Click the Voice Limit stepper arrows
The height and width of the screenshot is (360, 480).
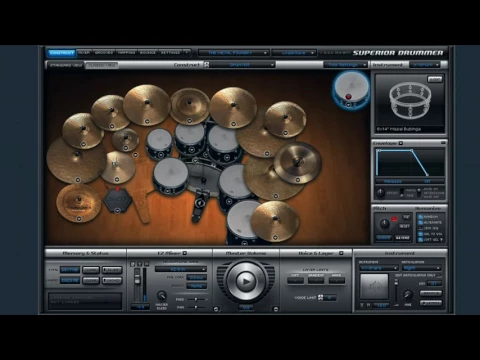click(x=321, y=297)
